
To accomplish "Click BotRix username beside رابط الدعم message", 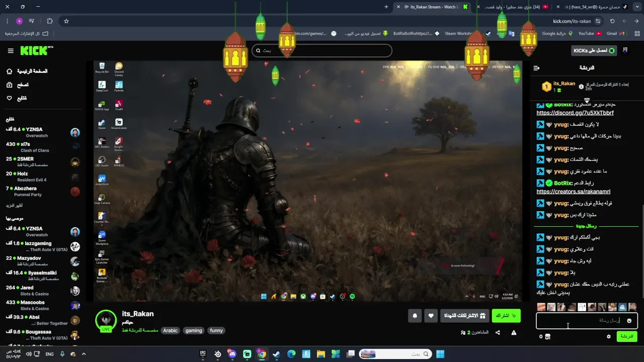I will (563, 183).
